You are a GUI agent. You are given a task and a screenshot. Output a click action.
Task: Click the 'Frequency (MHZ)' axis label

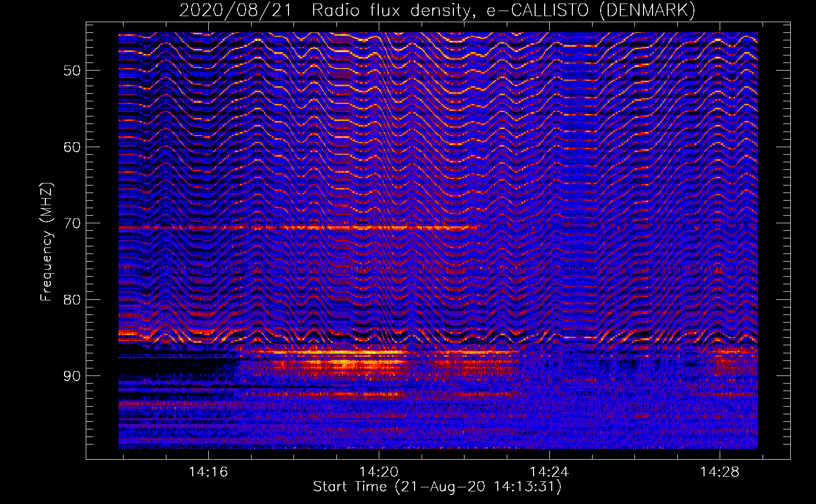[x=46, y=242]
